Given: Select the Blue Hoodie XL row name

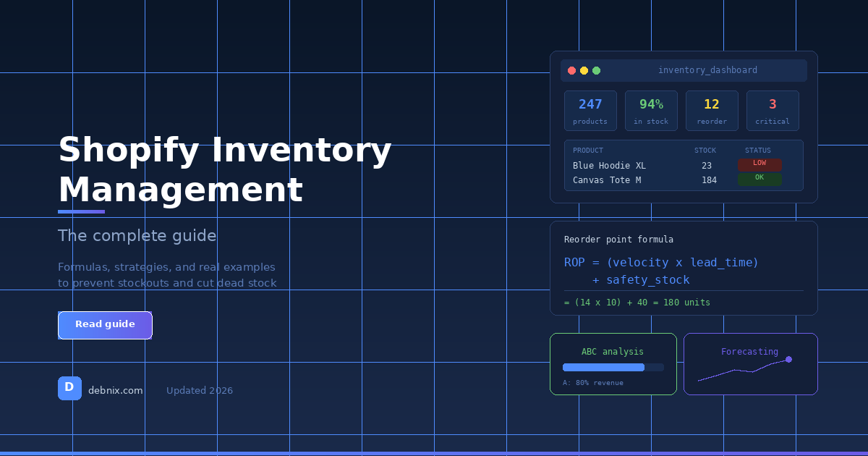Looking at the screenshot, I should pos(609,166).
